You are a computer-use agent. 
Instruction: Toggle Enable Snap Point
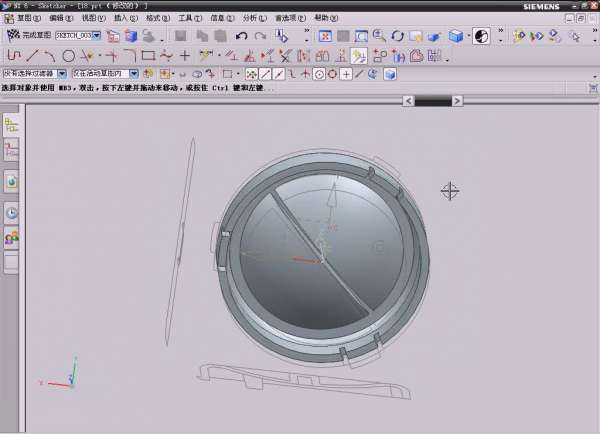tap(251, 74)
